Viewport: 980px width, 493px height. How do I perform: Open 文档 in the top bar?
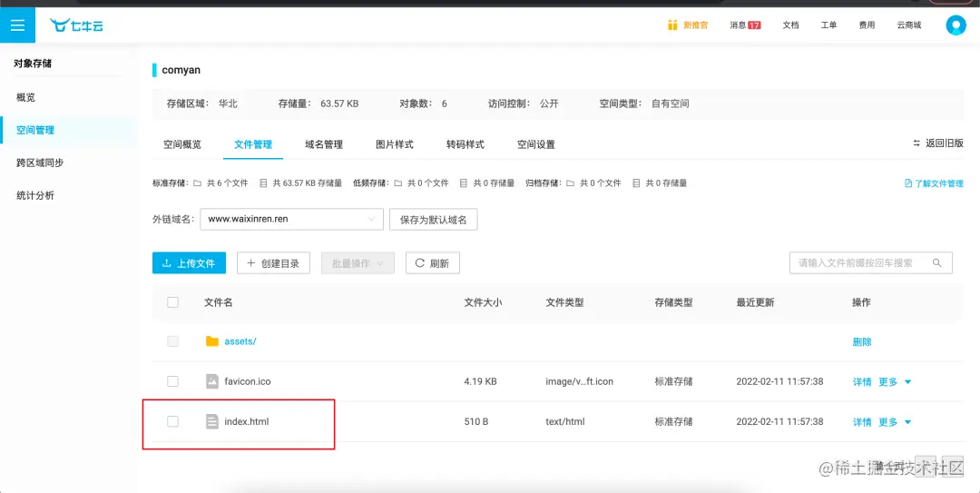[790, 25]
